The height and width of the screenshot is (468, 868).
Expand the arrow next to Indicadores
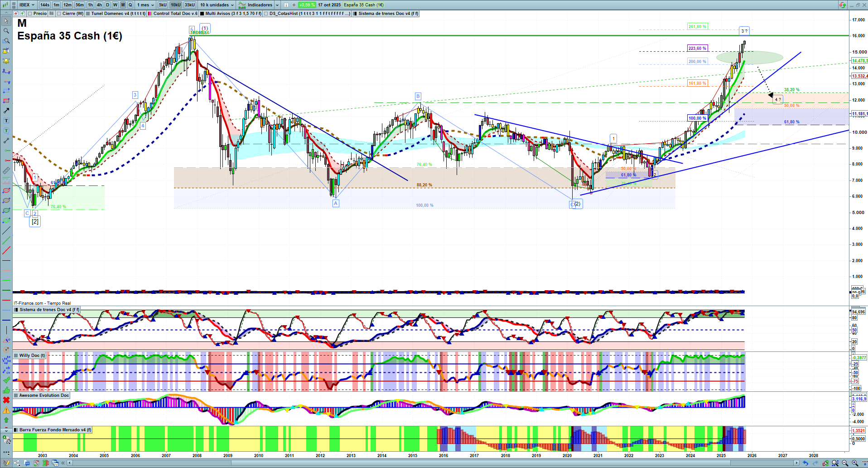pos(277,5)
